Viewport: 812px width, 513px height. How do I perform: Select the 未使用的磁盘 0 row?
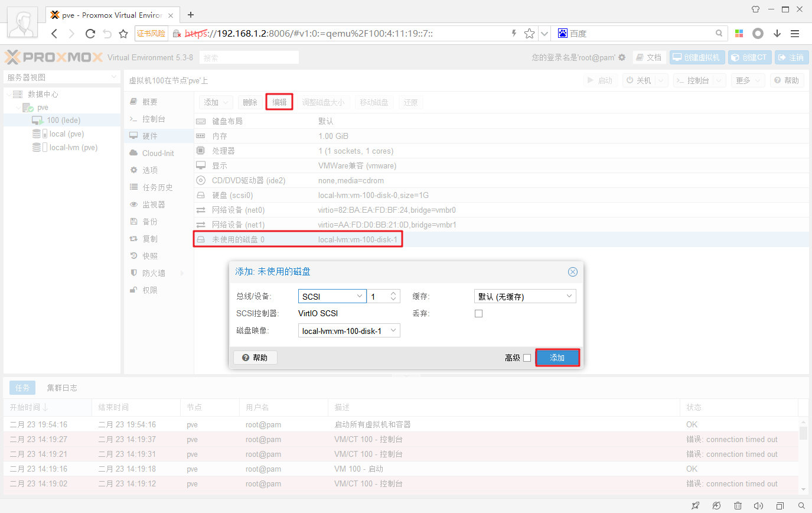[502, 239]
